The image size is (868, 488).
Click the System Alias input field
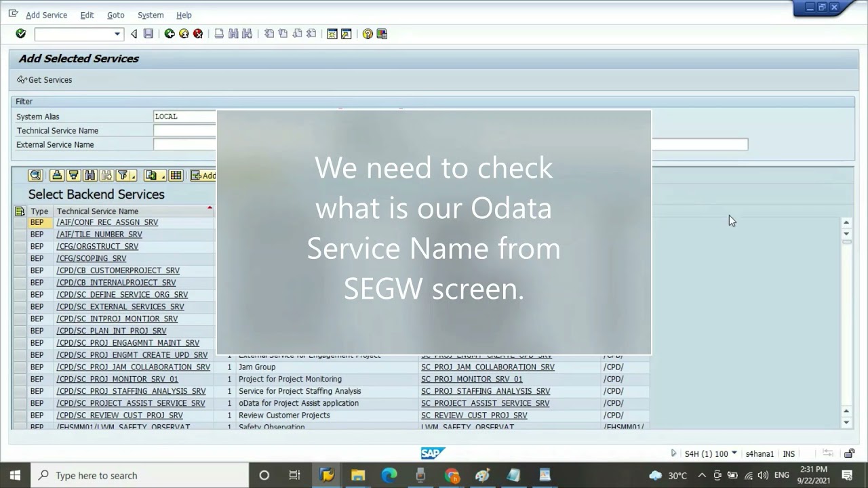(x=184, y=117)
